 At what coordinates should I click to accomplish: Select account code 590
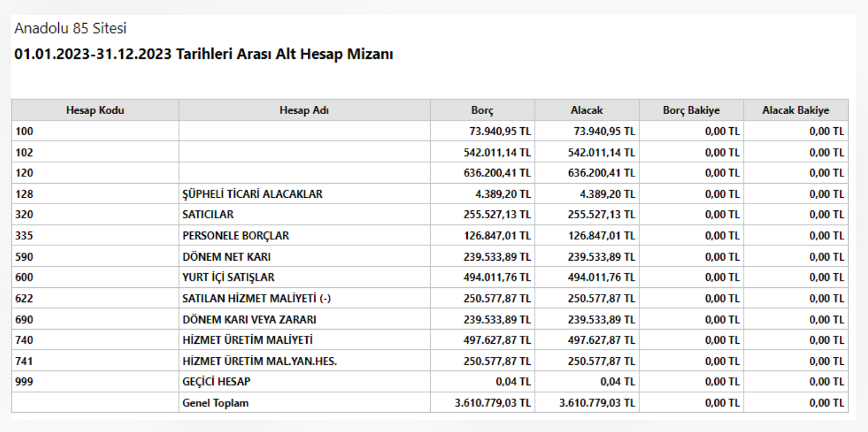pyautogui.click(x=24, y=257)
